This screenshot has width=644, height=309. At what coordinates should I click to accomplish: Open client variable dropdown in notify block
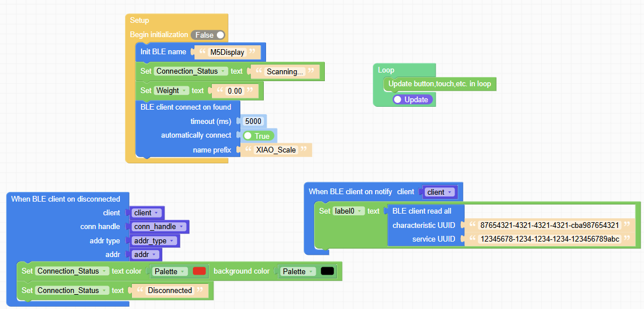pos(438,192)
